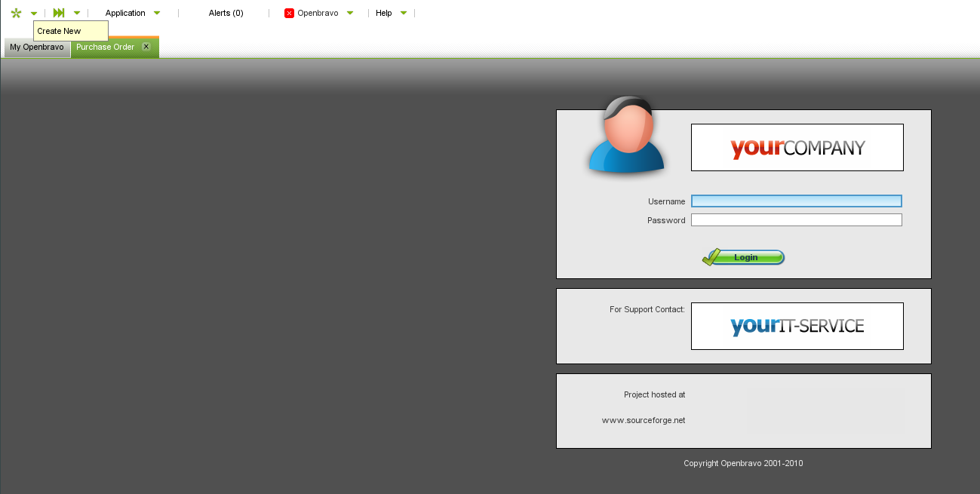
Task: Open the Openbravo menu
Action: 318,13
